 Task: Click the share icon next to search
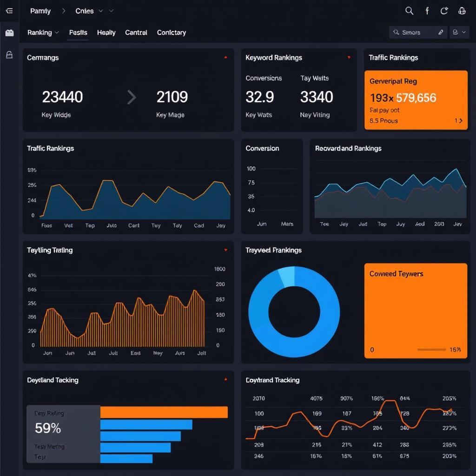pyautogui.click(x=427, y=11)
